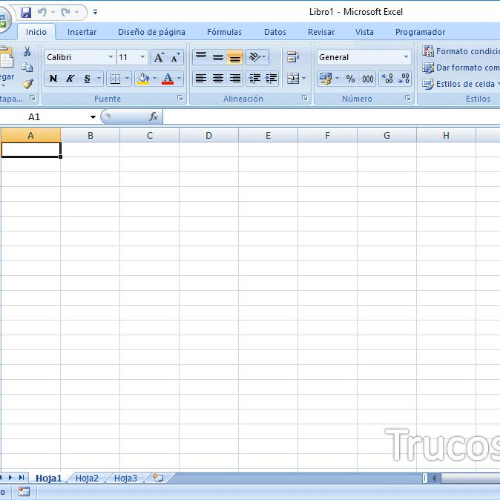
Task: Click the horizontal scrollbar left arrow
Action: click(x=434, y=478)
